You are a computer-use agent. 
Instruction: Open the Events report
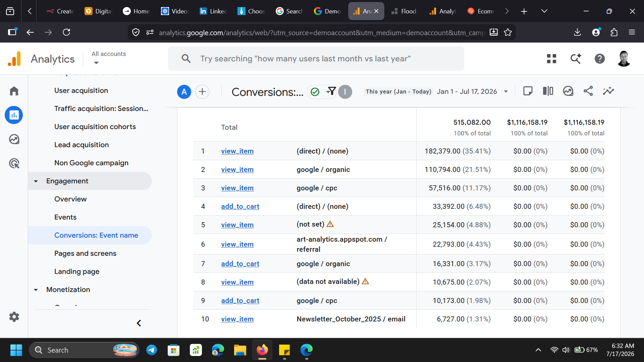coord(65,217)
